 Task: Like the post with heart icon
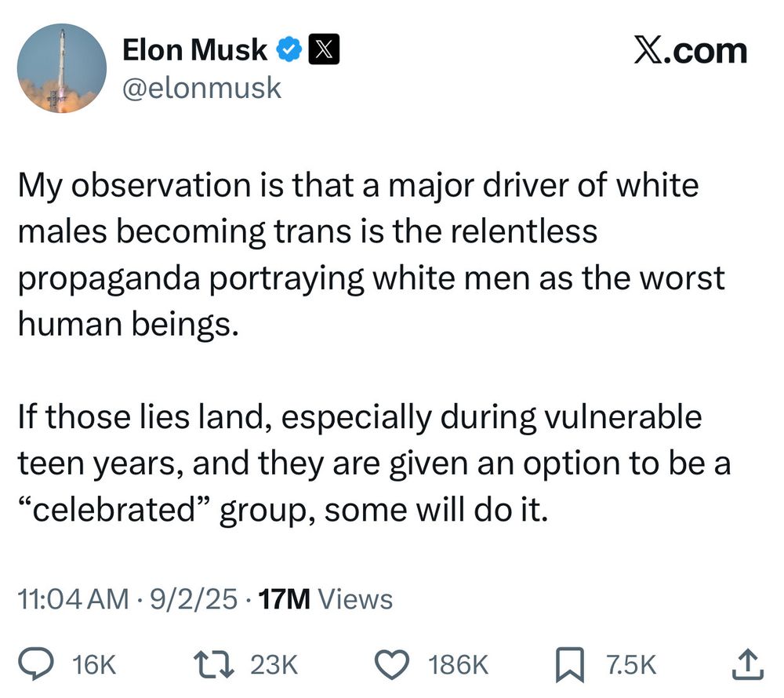pos(393,664)
